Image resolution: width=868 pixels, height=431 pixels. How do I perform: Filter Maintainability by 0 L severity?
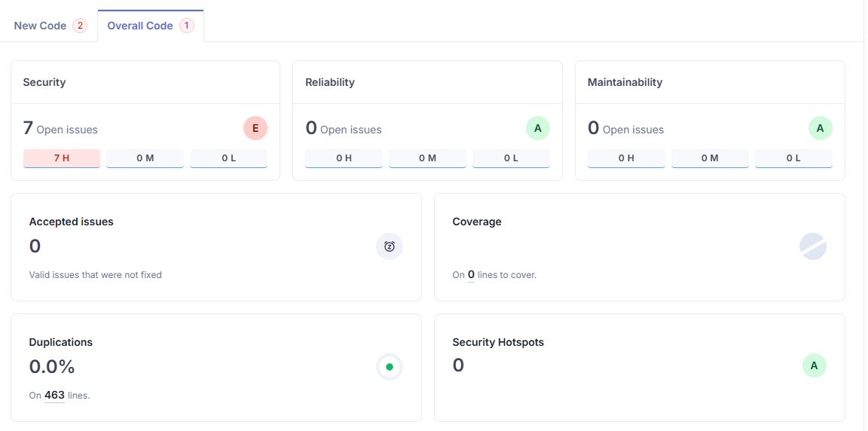coord(793,158)
